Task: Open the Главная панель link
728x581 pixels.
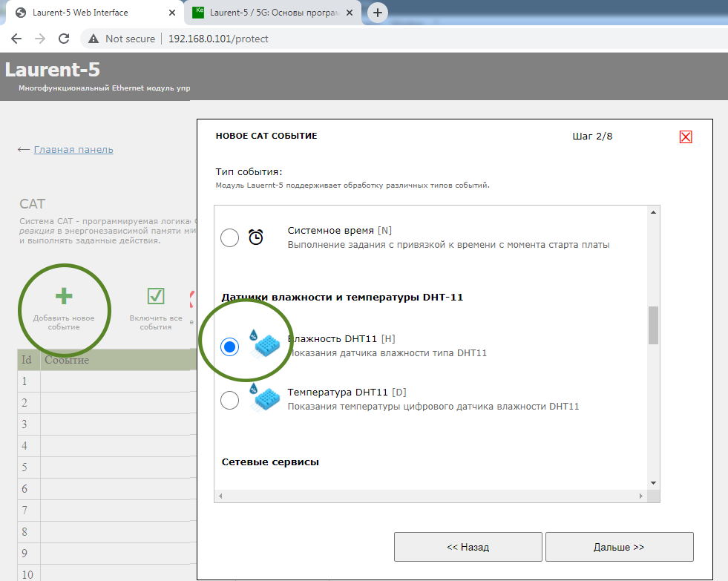Action: click(x=73, y=149)
